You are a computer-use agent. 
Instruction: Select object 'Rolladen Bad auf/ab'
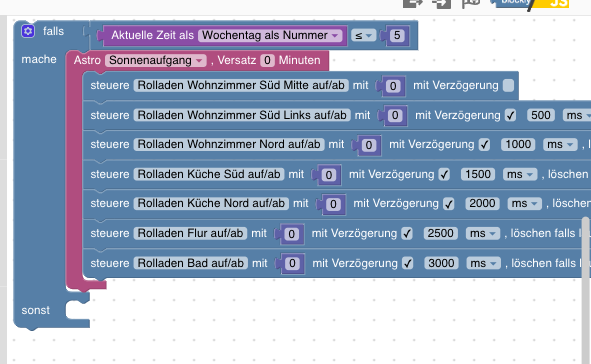coord(191,263)
